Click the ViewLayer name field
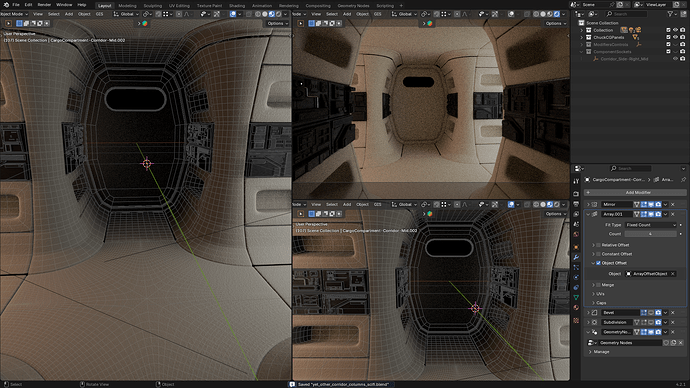 pos(658,5)
